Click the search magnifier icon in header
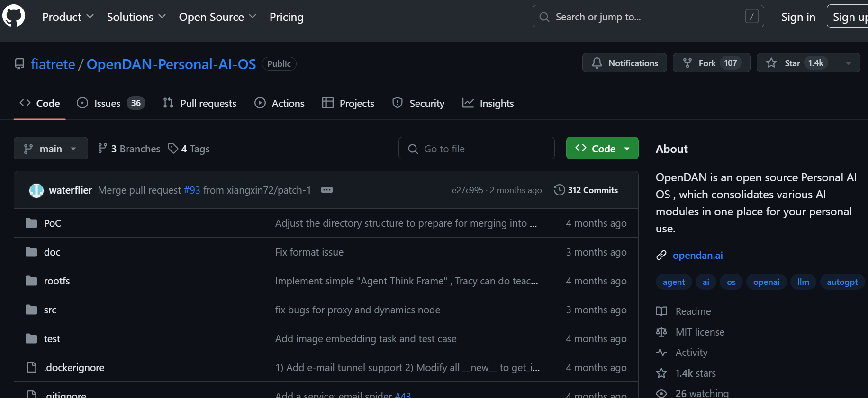 click(544, 17)
